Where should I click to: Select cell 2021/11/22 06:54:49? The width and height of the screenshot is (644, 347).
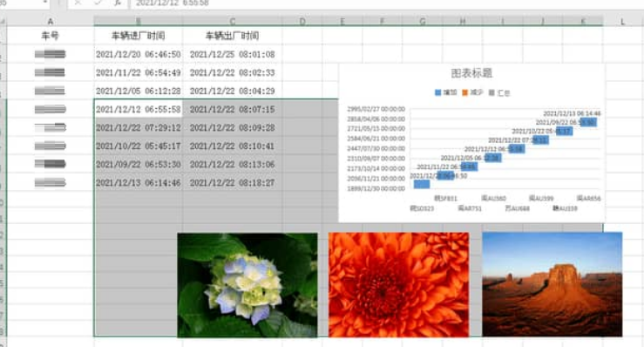click(x=138, y=72)
